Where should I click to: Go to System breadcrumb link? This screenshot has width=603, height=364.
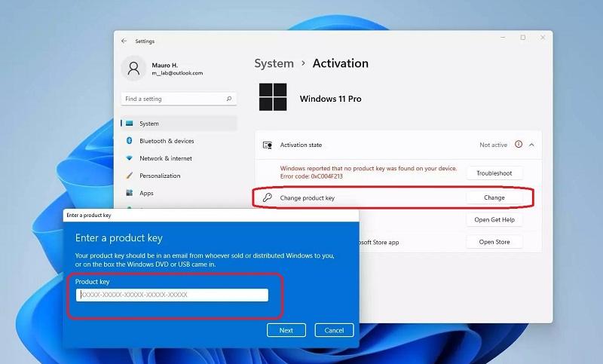click(274, 64)
